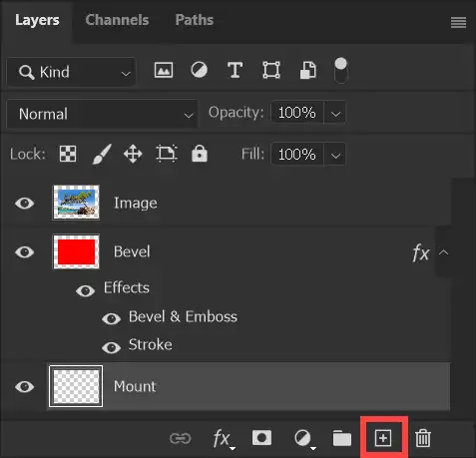Click the Fill label scrubby slider
Viewport: 476px width, 458px height.
coord(252,154)
